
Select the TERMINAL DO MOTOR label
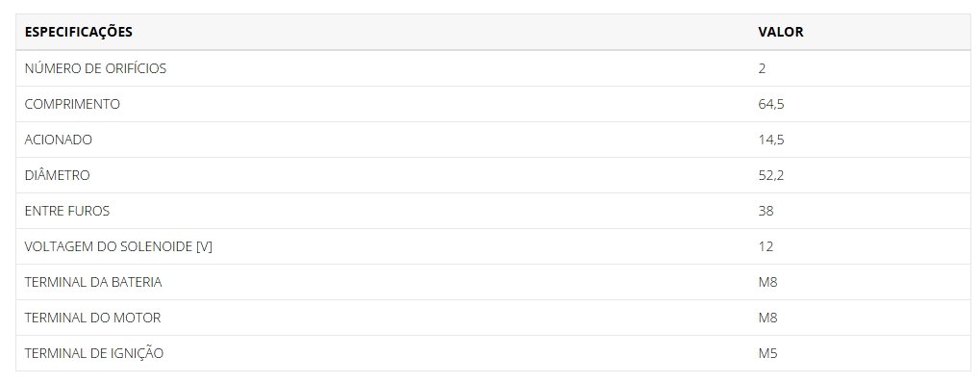click(x=92, y=318)
